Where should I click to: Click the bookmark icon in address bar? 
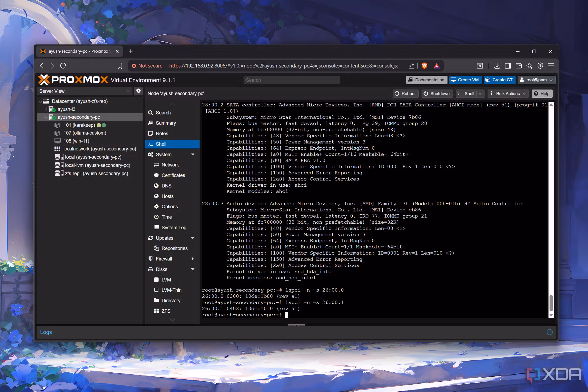click(120, 66)
